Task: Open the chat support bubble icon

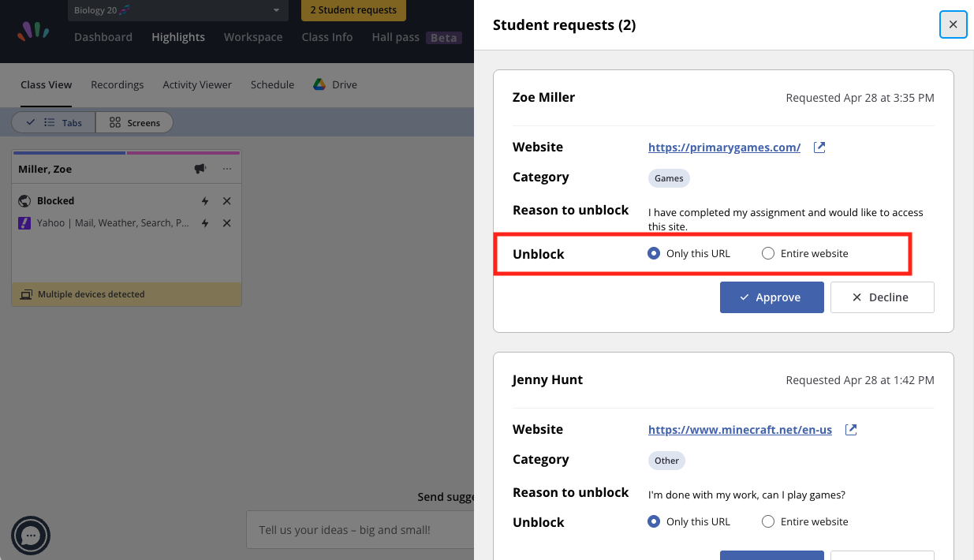Action: [31, 536]
